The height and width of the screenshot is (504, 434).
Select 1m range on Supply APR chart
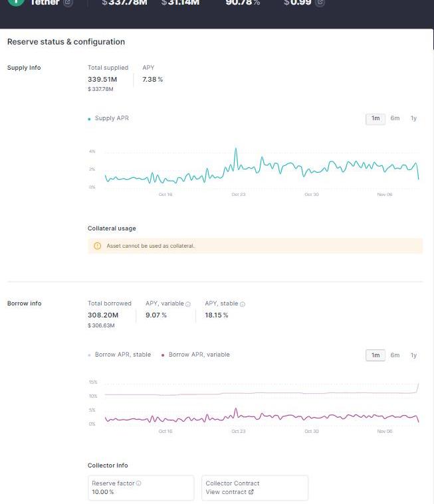[376, 118]
